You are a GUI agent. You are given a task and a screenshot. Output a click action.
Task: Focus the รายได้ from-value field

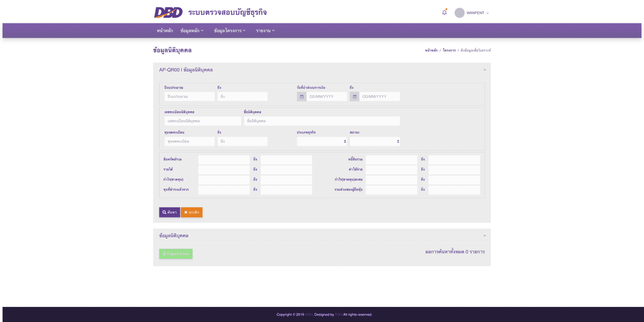[x=224, y=170]
